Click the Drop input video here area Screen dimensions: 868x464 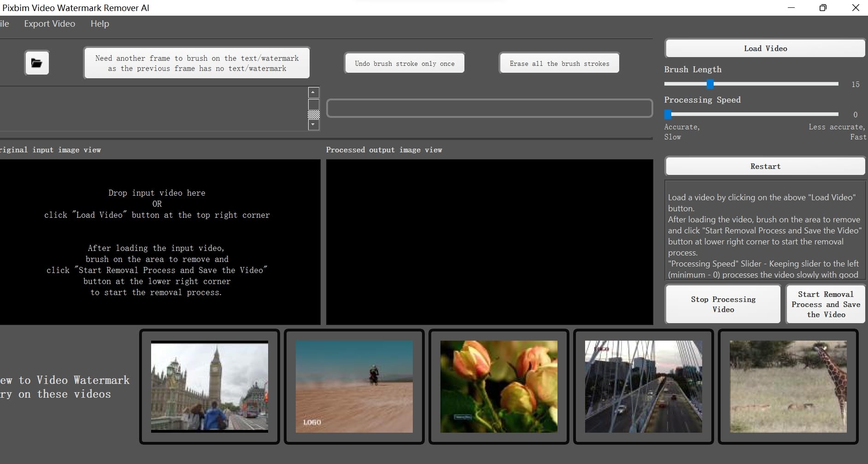click(159, 242)
